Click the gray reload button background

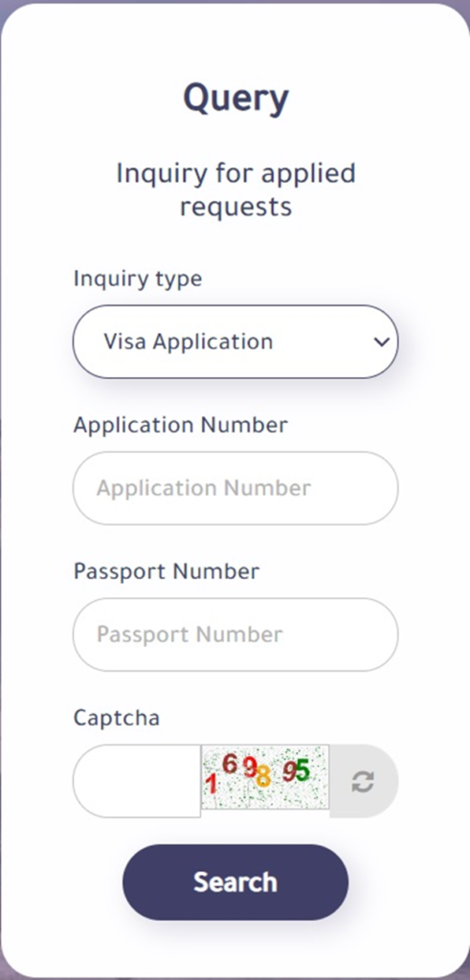point(364,781)
